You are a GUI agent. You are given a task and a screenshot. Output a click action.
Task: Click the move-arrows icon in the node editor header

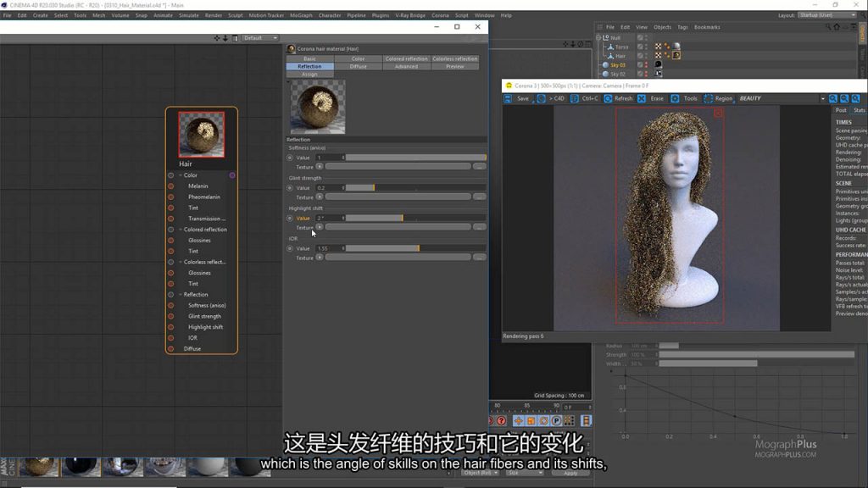(217, 38)
